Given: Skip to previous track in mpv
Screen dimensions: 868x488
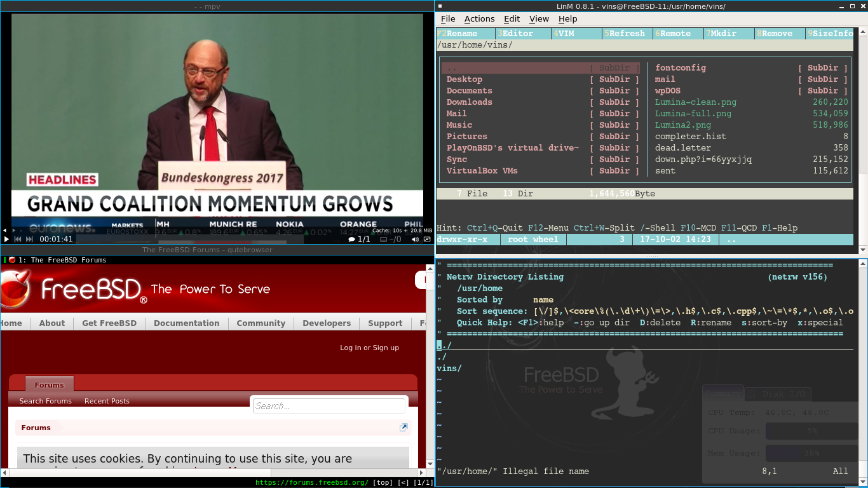Looking at the screenshot, I should pyautogui.click(x=18, y=239).
